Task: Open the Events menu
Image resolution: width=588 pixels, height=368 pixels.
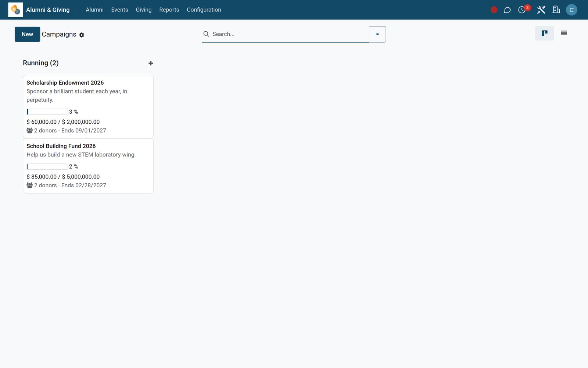Action: point(120,10)
